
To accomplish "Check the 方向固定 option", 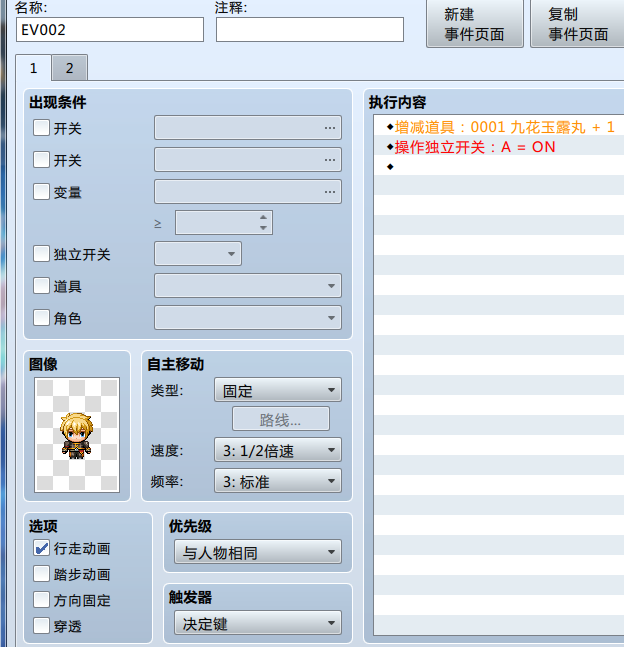I will 41,600.
